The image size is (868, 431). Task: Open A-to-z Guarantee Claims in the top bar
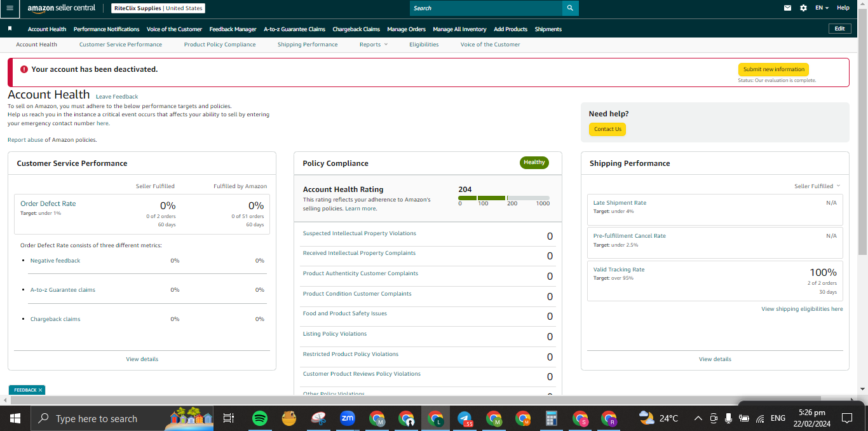point(294,29)
